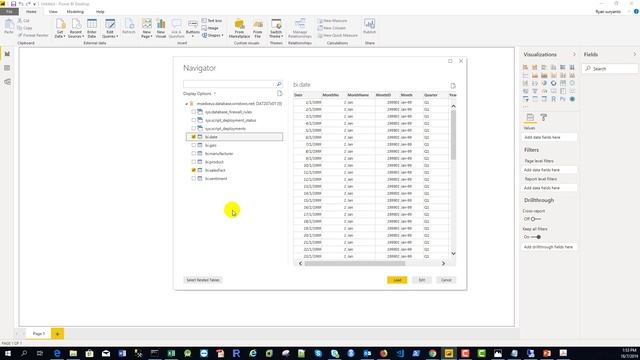Click New Quick Measure in ribbon
The height and width of the screenshot is (360, 640).
click(x=338, y=35)
